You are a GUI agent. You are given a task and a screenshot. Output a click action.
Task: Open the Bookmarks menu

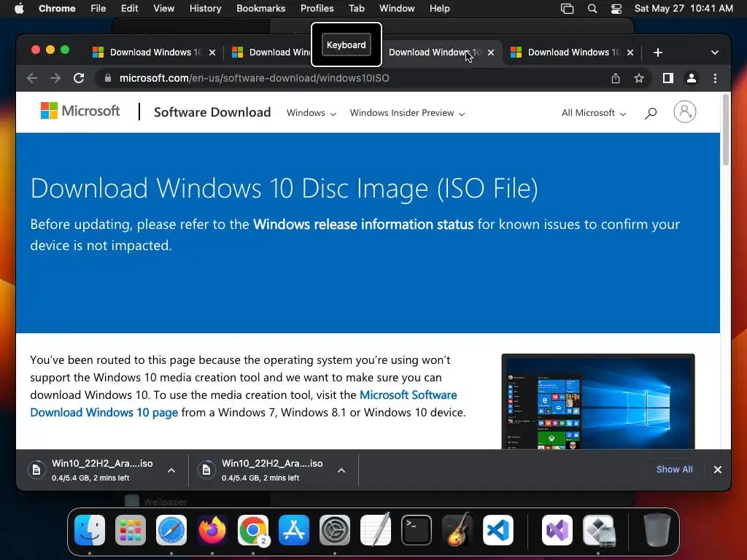click(260, 9)
